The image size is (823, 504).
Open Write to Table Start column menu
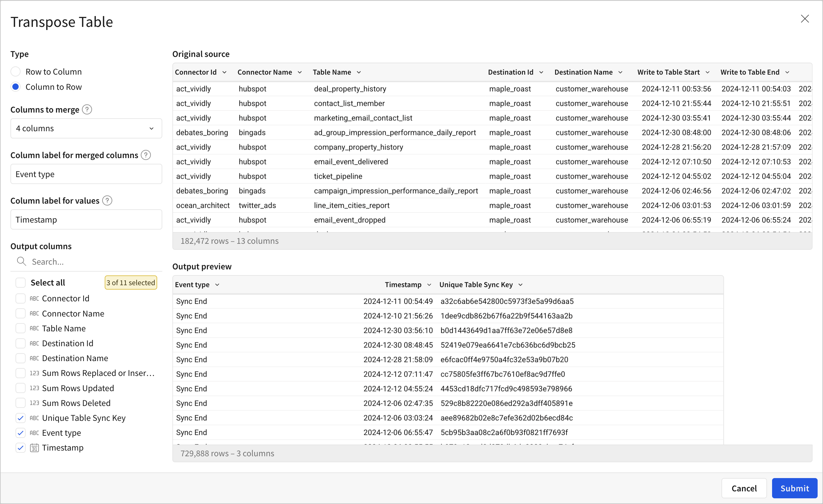tap(708, 72)
